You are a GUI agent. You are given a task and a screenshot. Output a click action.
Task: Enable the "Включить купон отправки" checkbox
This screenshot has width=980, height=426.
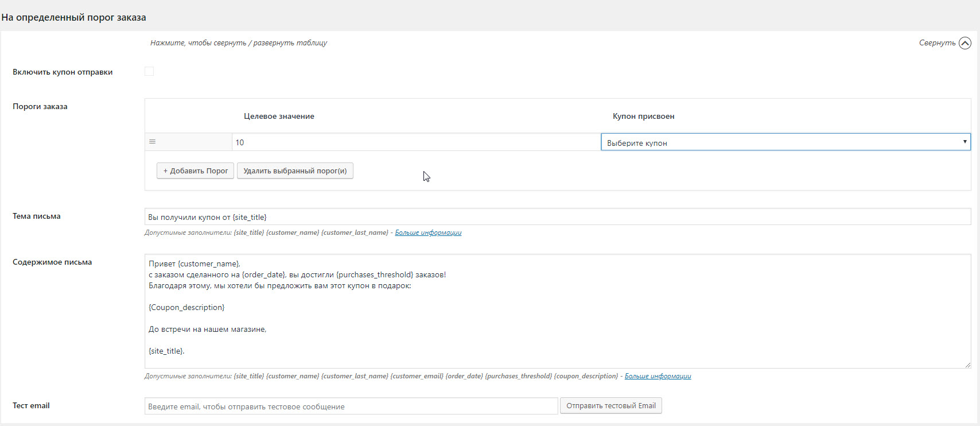[149, 72]
